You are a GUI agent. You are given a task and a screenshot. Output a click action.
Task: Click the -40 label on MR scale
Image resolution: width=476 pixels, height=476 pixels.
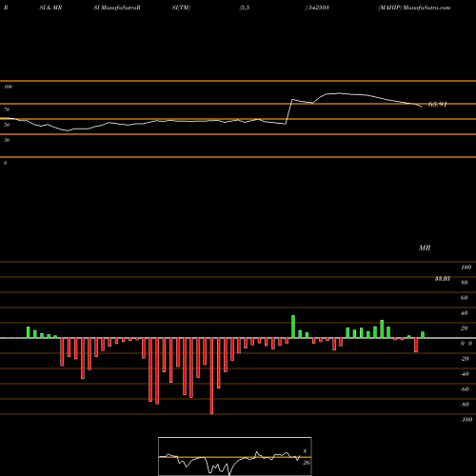tap(465, 374)
